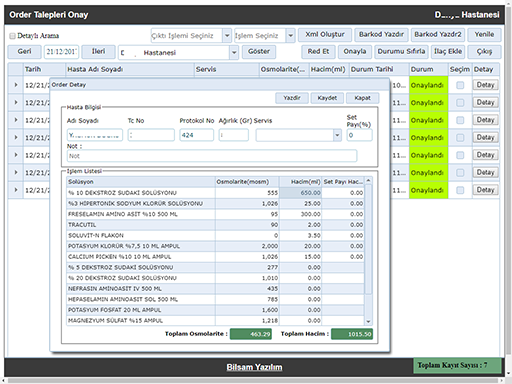Expand the sixth order row arrow
This screenshot has width=512, height=384.
click(x=16, y=172)
